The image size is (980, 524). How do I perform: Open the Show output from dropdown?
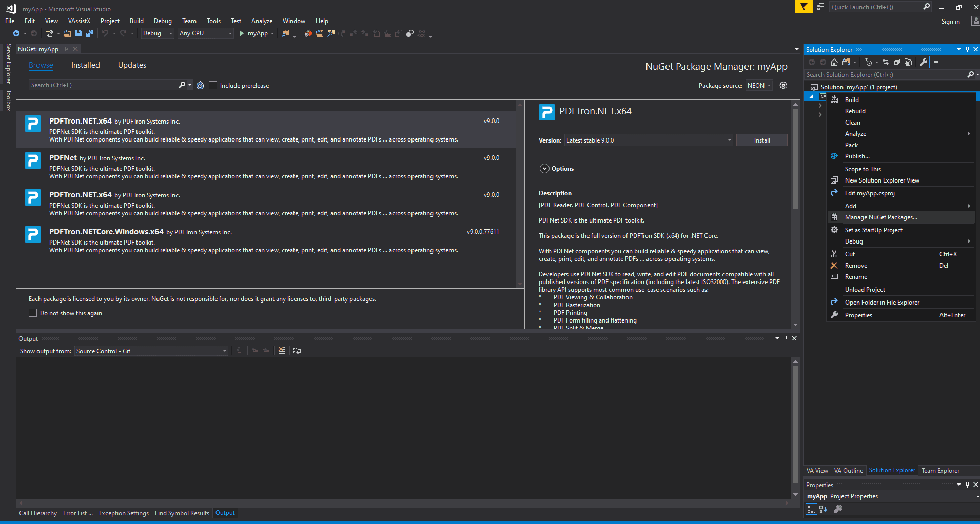(151, 351)
